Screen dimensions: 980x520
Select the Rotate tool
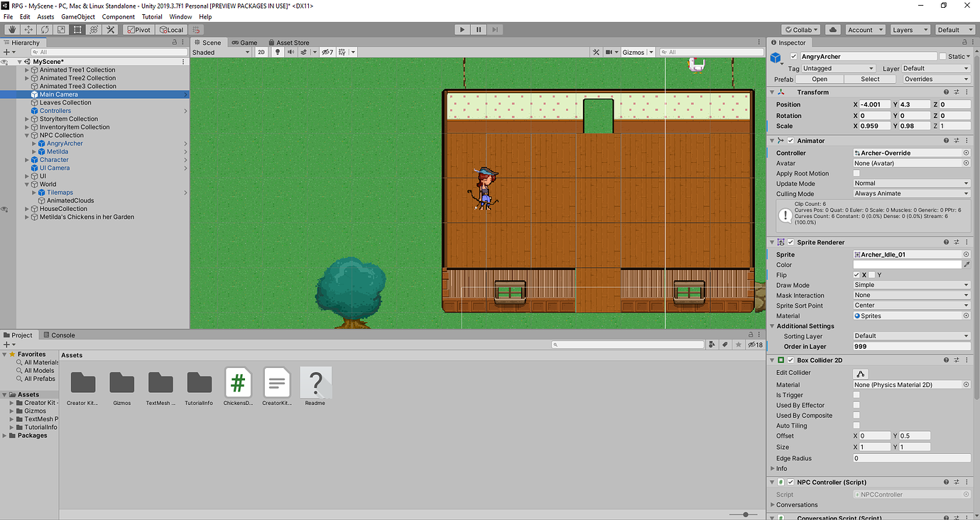click(x=45, y=29)
